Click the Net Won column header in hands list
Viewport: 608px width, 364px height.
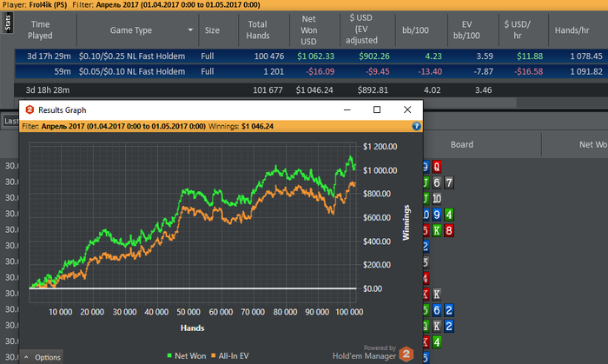coord(593,144)
